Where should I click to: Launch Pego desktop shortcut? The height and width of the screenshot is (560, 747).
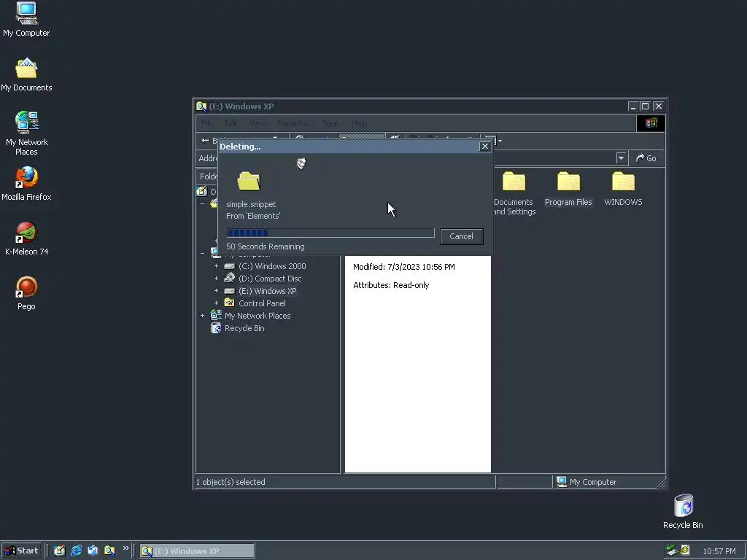[26, 293]
